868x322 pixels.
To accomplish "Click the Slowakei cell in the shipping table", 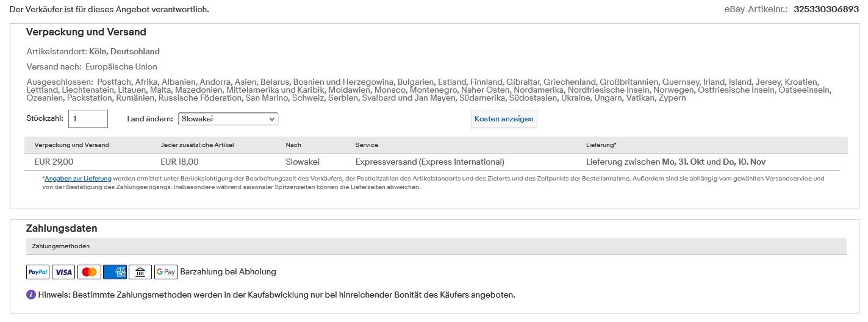I will (303, 162).
